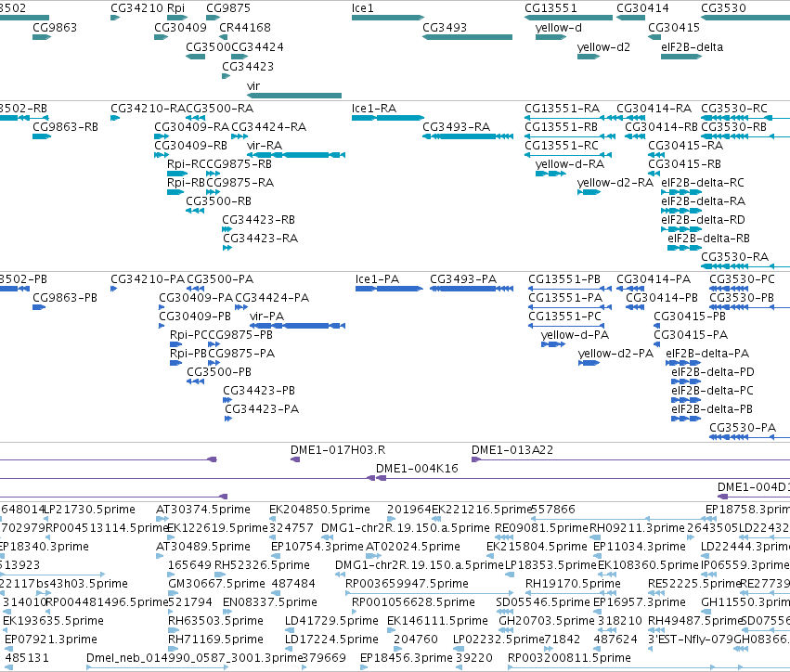Click the CG3500-RB transcript label

point(219,201)
